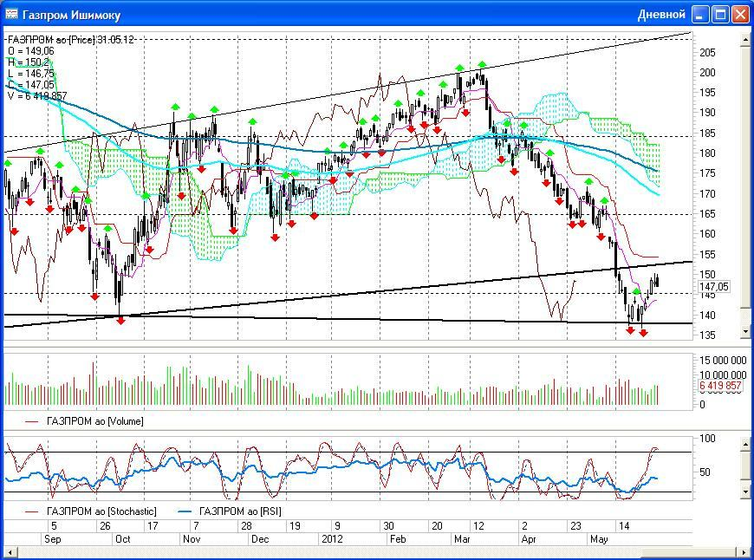The height and width of the screenshot is (560, 754).
Task: Minimize the Газпром Ишимоку chart window
Action: (x=699, y=15)
